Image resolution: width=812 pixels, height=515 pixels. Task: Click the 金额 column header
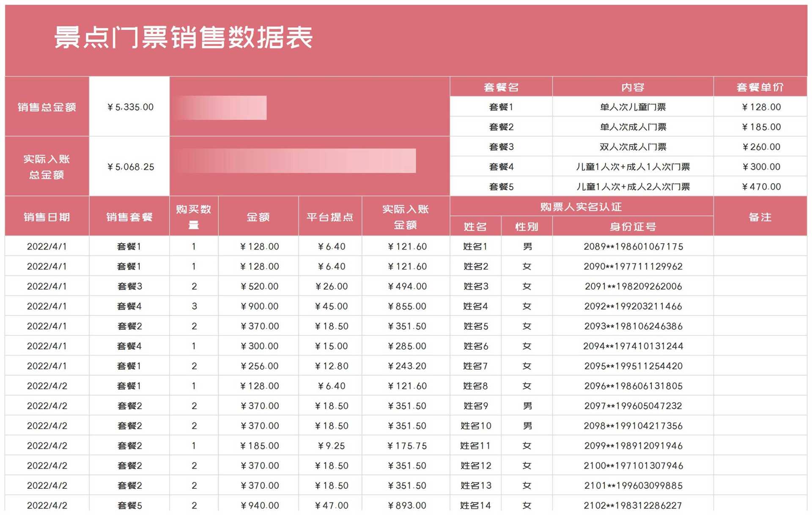pos(258,216)
